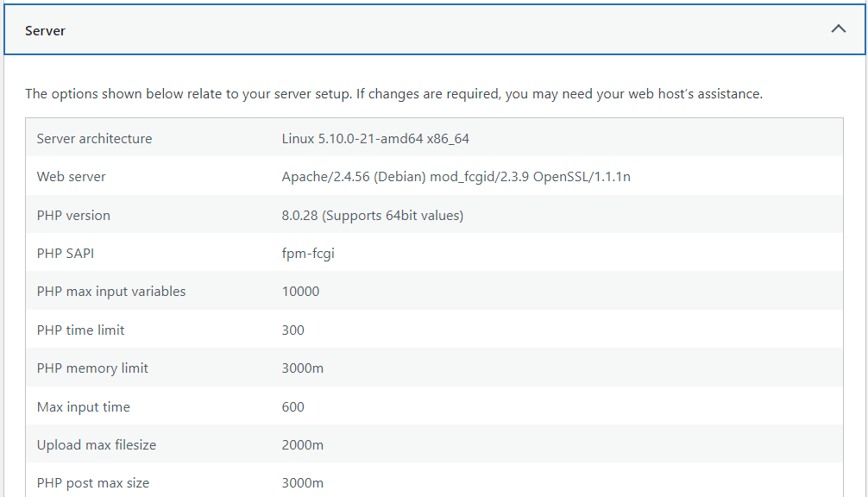The width and height of the screenshot is (868, 497).
Task: Select the PHP memory limit label
Action: pos(92,368)
